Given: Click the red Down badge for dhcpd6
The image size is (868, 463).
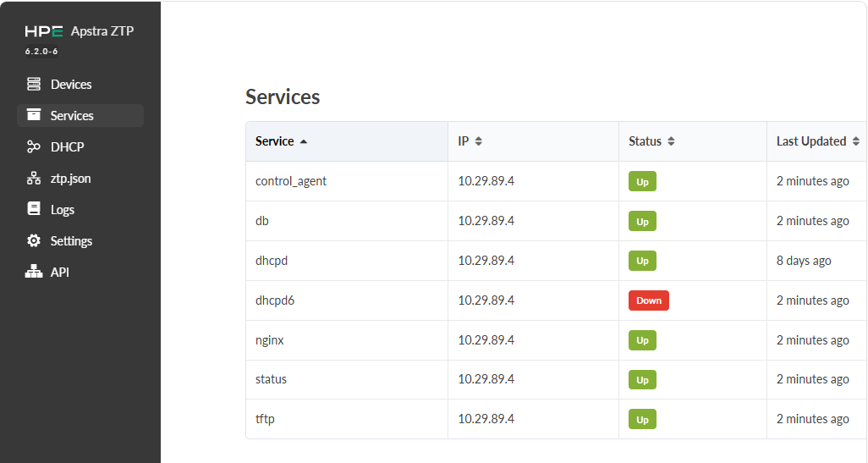Looking at the screenshot, I should click(649, 300).
